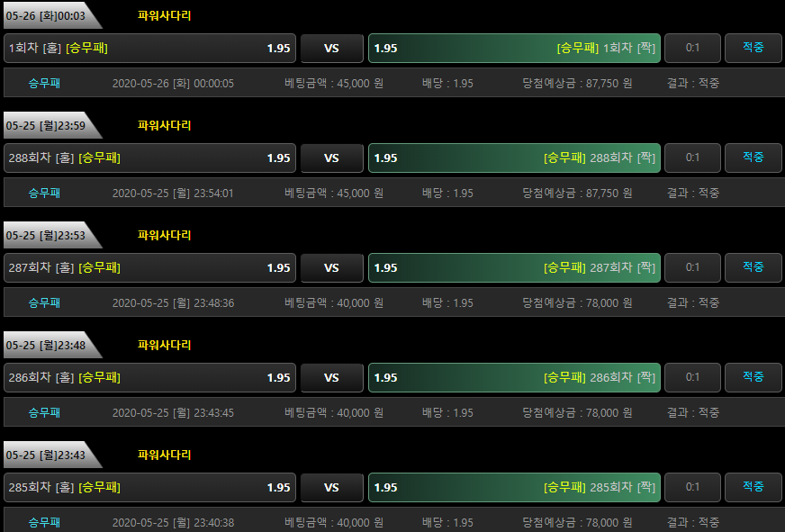
Task: Select the green 1회차 [짝] bet option
Action: 514,48
